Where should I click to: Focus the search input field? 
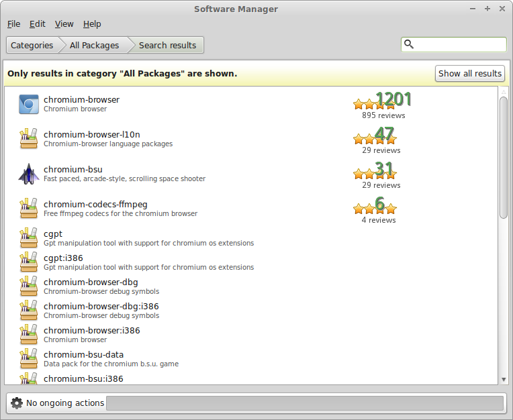tap(454, 44)
